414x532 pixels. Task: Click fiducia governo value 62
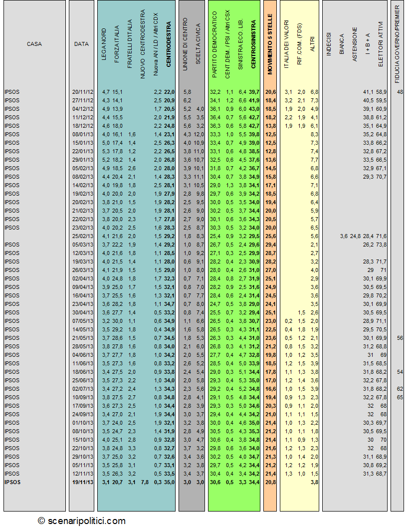(x=400, y=389)
